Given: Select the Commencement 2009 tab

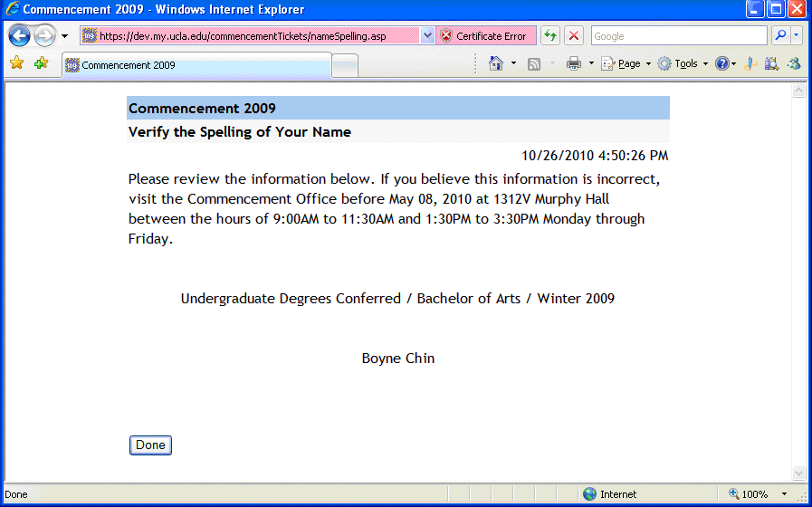Looking at the screenshot, I should click(x=196, y=65).
